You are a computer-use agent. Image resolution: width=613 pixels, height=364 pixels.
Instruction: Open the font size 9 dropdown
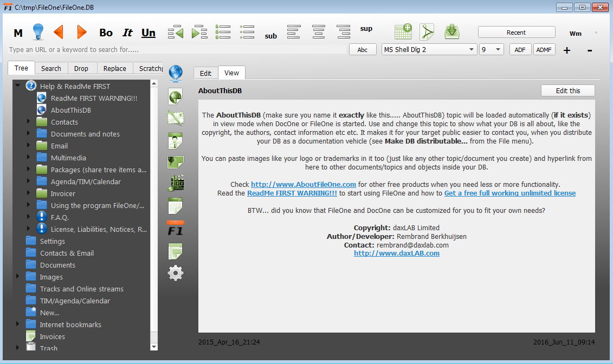point(492,50)
